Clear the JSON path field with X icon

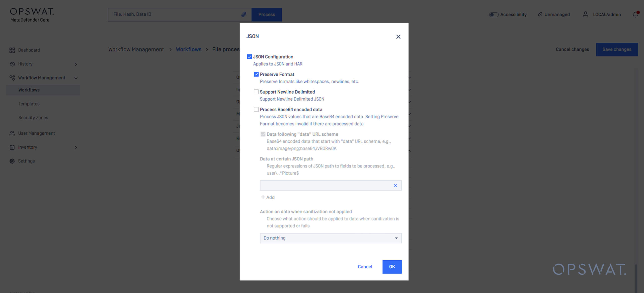[395, 186]
